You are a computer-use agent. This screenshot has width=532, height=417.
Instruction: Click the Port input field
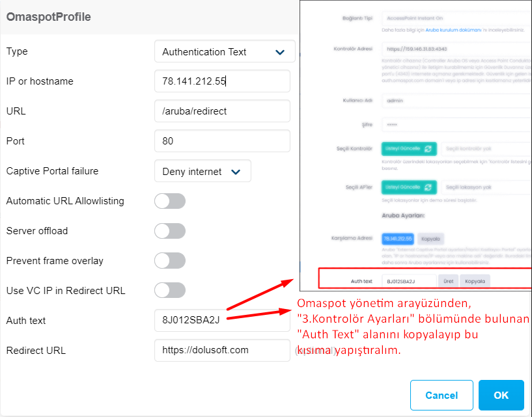(x=222, y=141)
